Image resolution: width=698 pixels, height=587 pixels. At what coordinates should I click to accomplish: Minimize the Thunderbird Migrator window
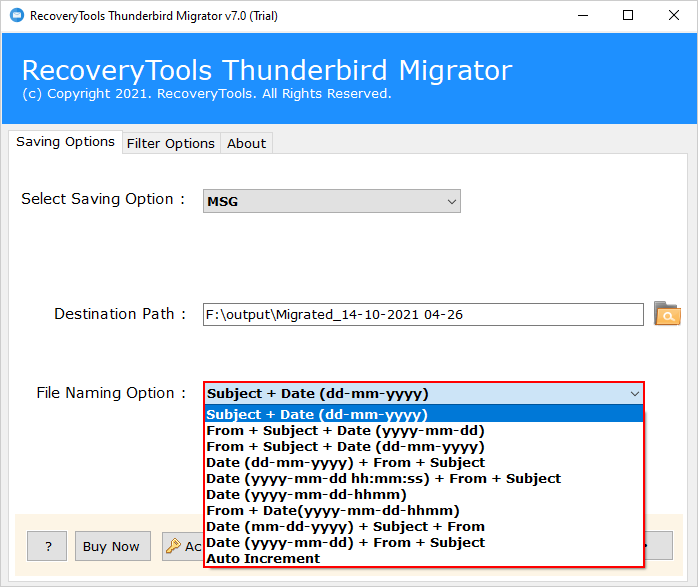(583, 16)
